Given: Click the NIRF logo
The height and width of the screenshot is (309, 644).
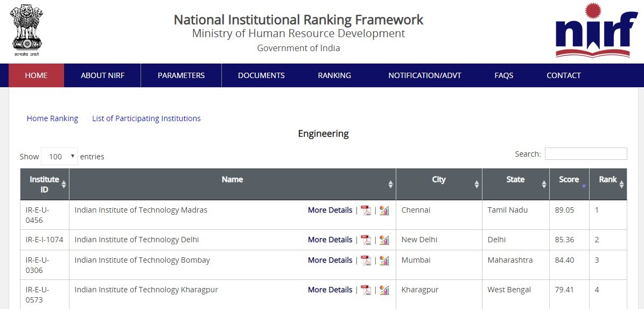Looking at the screenshot, I should (x=597, y=30).
